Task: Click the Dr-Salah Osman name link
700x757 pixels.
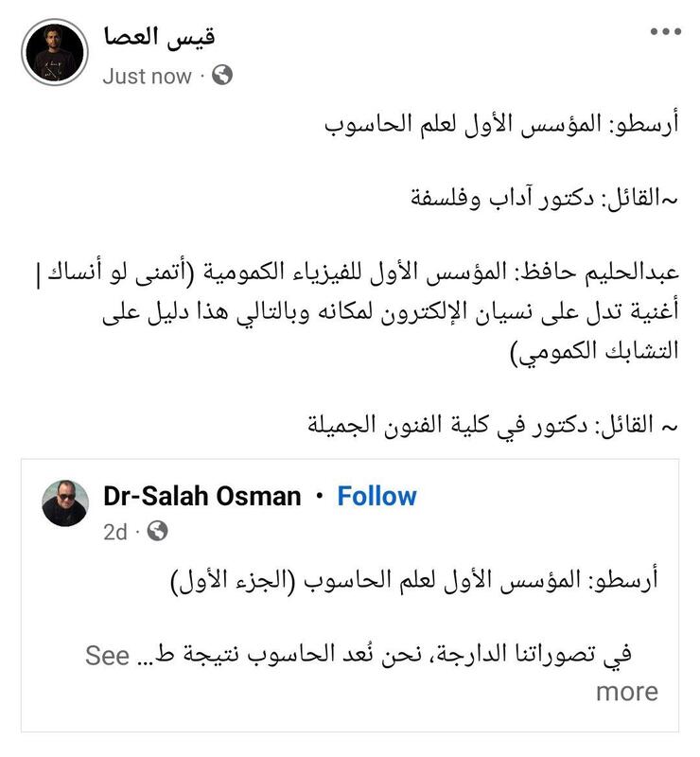Action: pyautogui.click(x=201, y=496)
